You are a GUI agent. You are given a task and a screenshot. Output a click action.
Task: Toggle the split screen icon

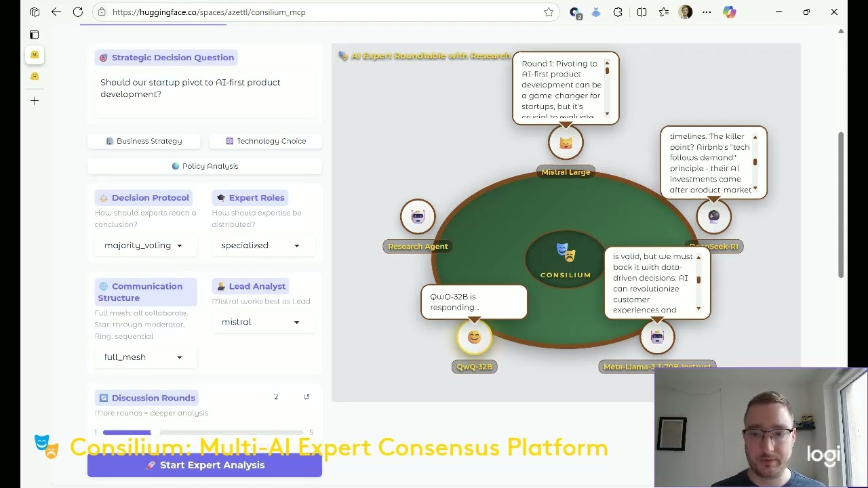coord(642,12)
